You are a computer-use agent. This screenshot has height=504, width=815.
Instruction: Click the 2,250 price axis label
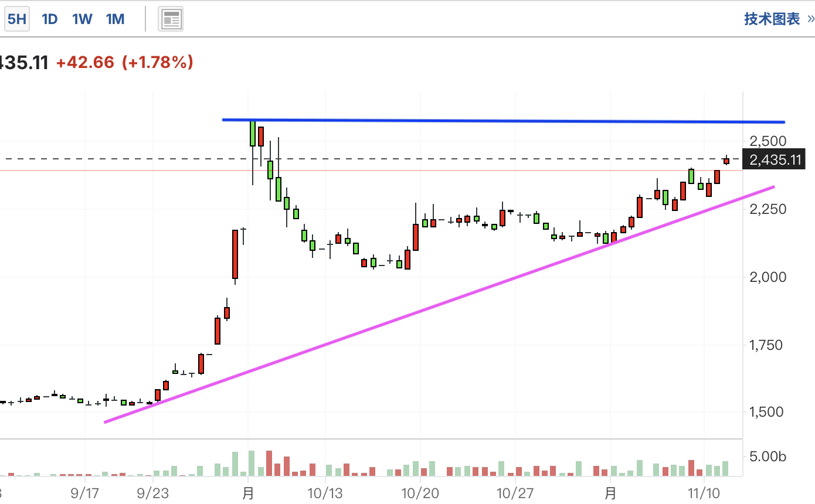[x=768, y=209]
